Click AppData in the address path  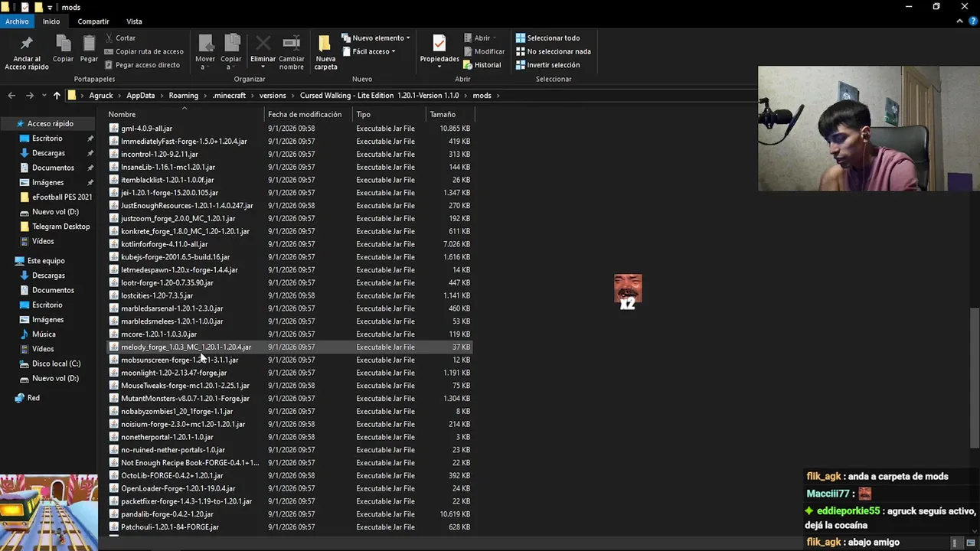[140, 96]
